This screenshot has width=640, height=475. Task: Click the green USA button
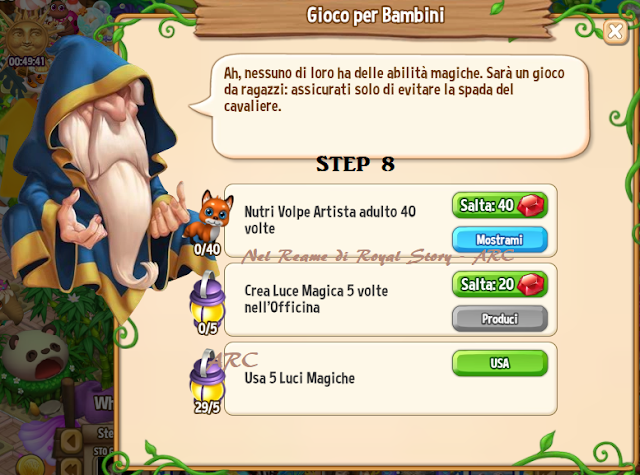(x=500, y=363)
